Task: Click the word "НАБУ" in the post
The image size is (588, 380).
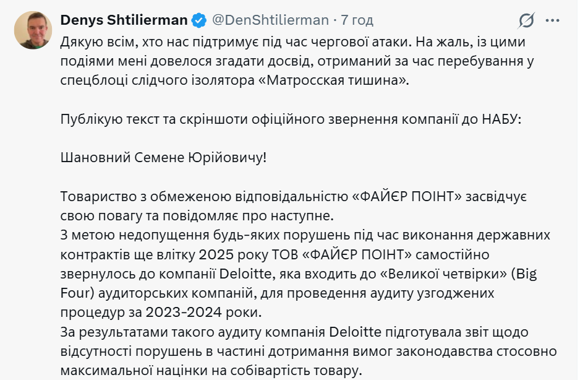Action: 501,119
